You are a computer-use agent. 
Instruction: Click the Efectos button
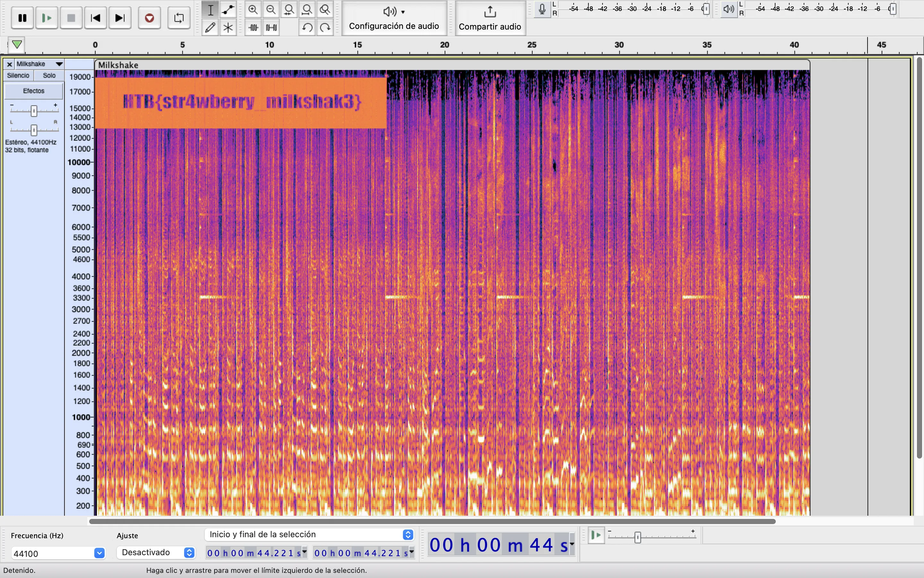tap(34, 91)
